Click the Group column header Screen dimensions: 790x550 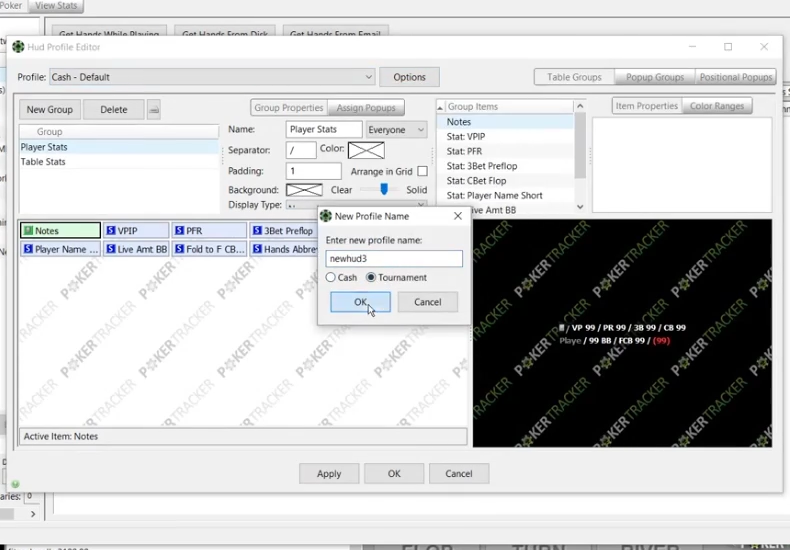point(119,131)
